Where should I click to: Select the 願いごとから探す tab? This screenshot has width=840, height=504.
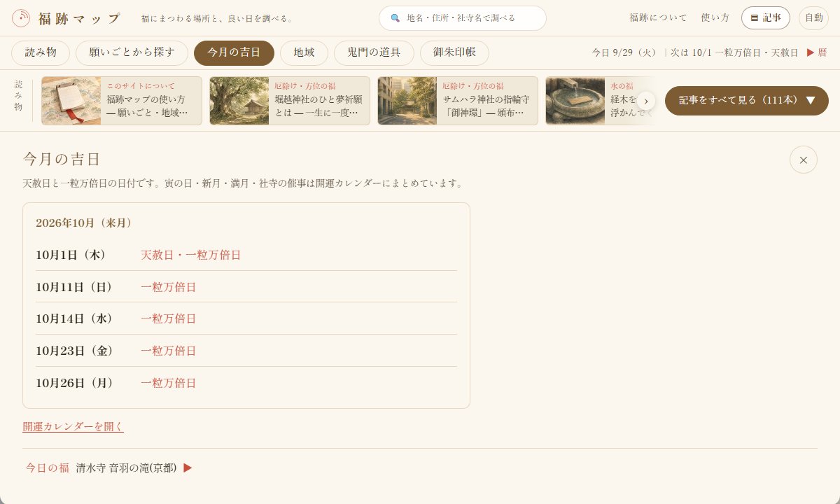pyautogui.click(x=132, y=52)
